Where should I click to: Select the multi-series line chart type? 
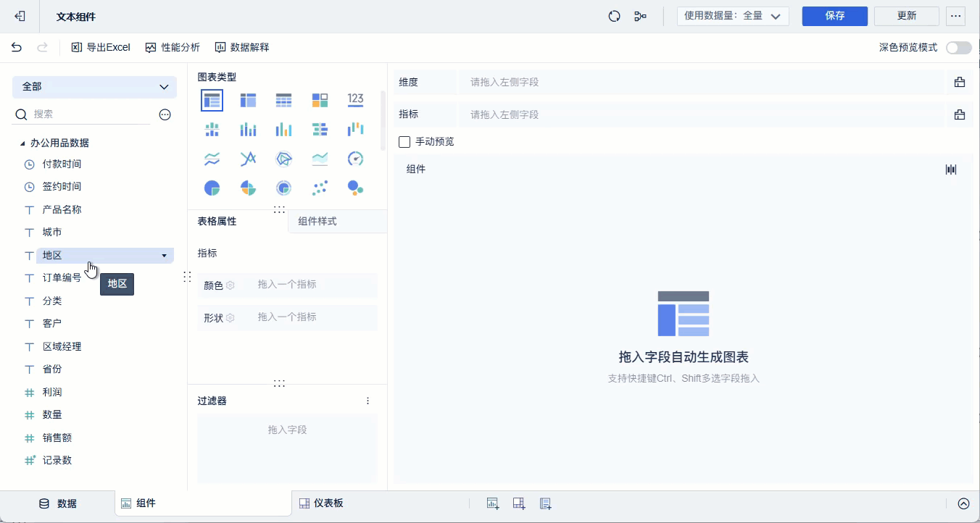coord(248,159)
